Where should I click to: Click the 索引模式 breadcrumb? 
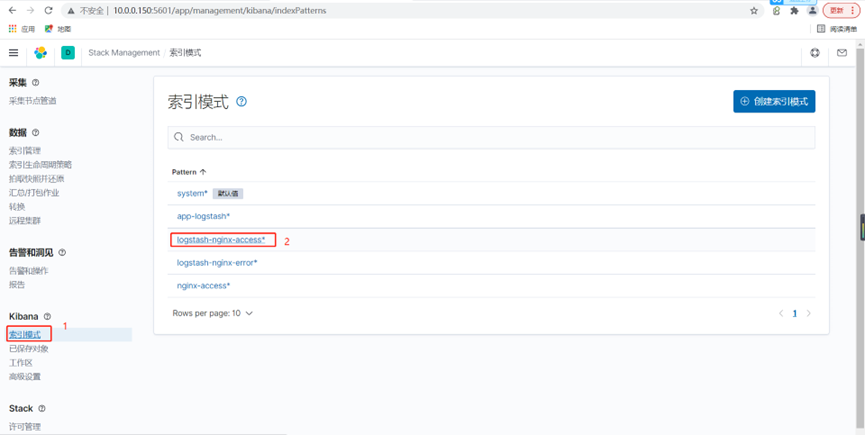click(185, 53)
